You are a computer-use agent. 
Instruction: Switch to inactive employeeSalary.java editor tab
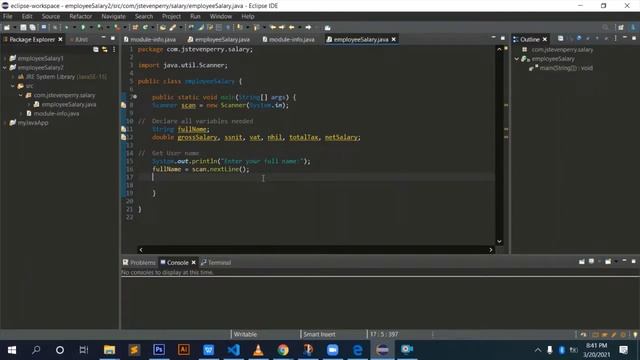click(x=219, y=40)
